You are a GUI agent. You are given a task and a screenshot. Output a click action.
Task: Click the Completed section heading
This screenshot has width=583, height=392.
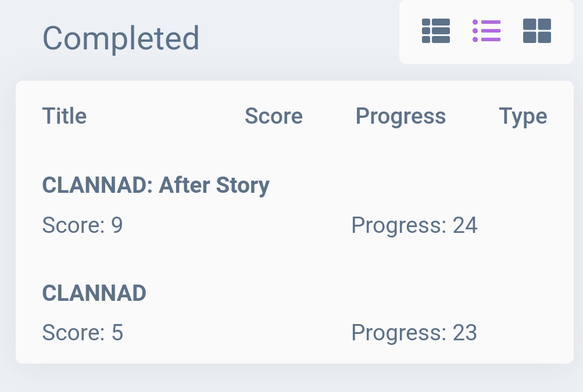[121, 38]
